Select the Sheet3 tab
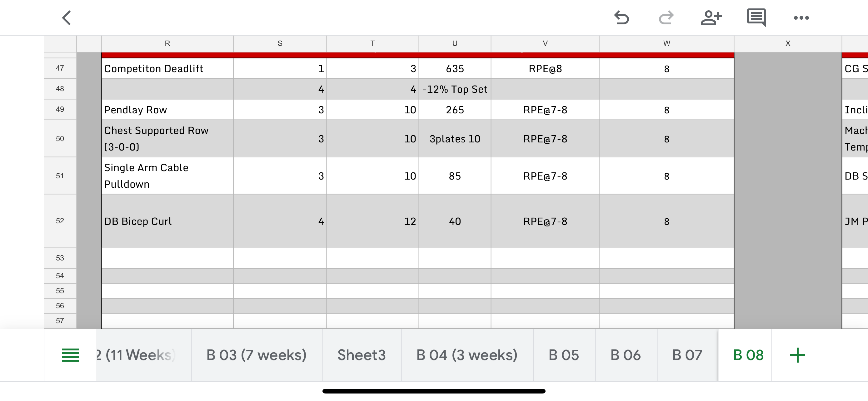 pos(361,355)
